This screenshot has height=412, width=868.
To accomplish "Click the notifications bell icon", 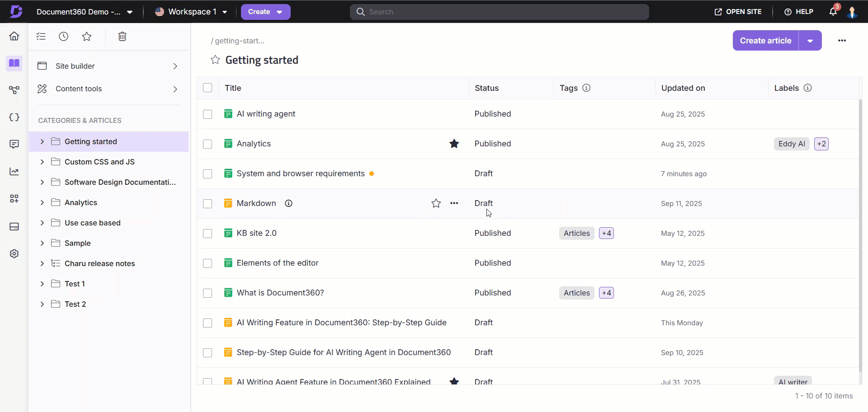I will pos(833,12).
